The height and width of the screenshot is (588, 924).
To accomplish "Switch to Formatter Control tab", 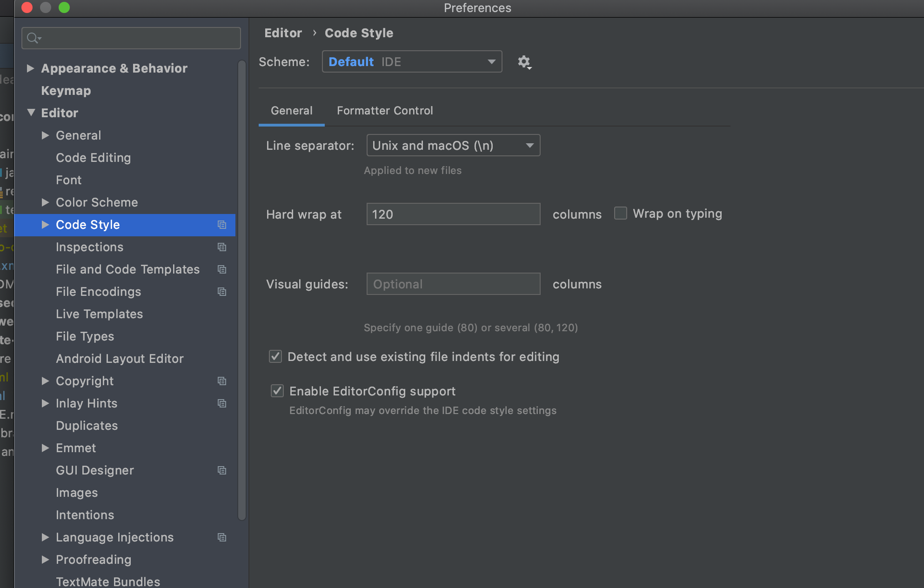I will 385,111.
